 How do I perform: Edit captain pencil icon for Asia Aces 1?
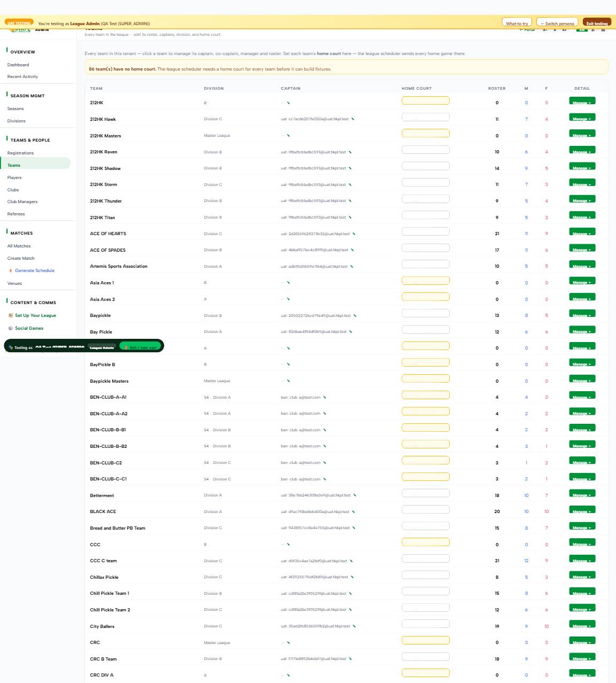[288, 283]
